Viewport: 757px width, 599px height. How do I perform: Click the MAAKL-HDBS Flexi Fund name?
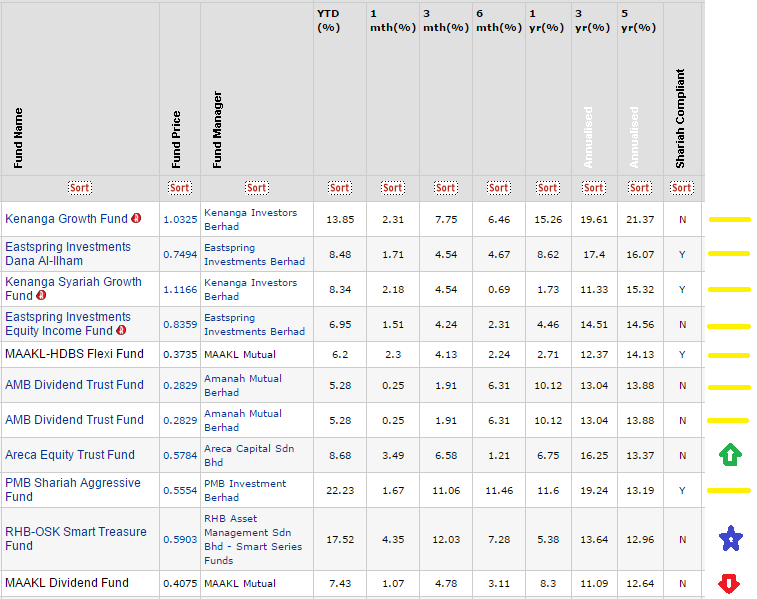74,354
